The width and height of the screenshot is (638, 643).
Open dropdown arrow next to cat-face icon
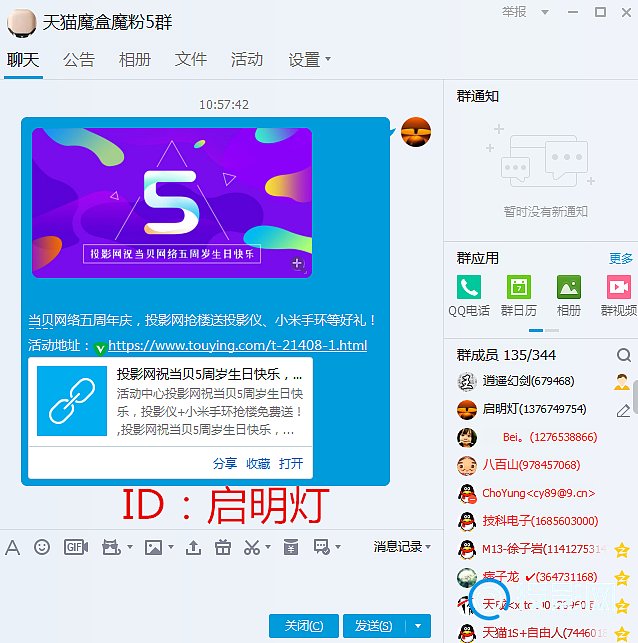pos(130,547)
